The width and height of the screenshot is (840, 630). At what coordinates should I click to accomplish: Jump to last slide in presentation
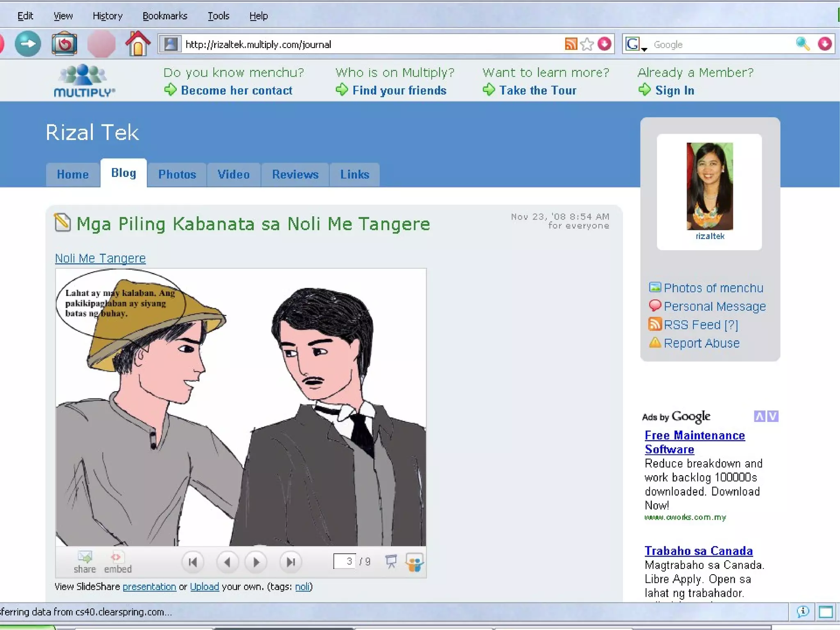(x=290, y=561)
